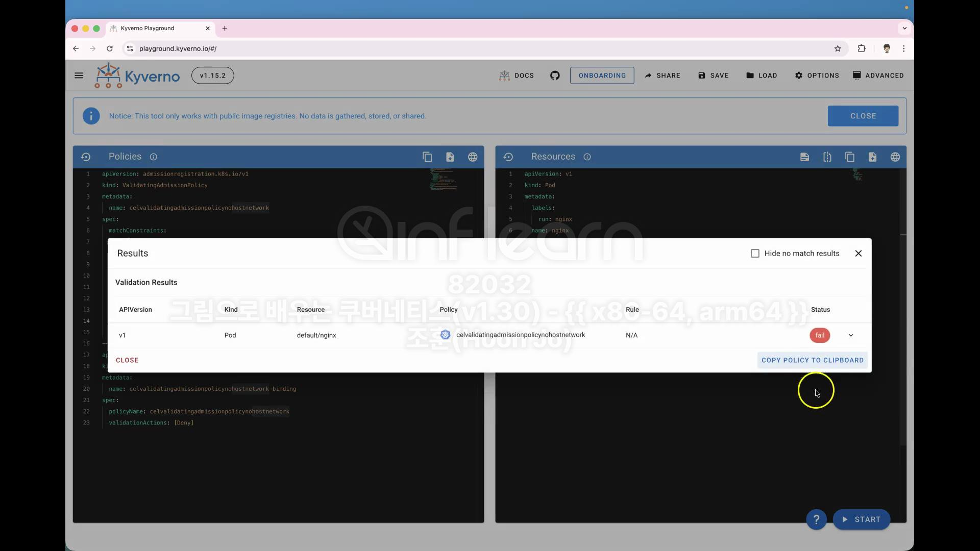Open the ADVANCED settings menu

tap(878, 76)
